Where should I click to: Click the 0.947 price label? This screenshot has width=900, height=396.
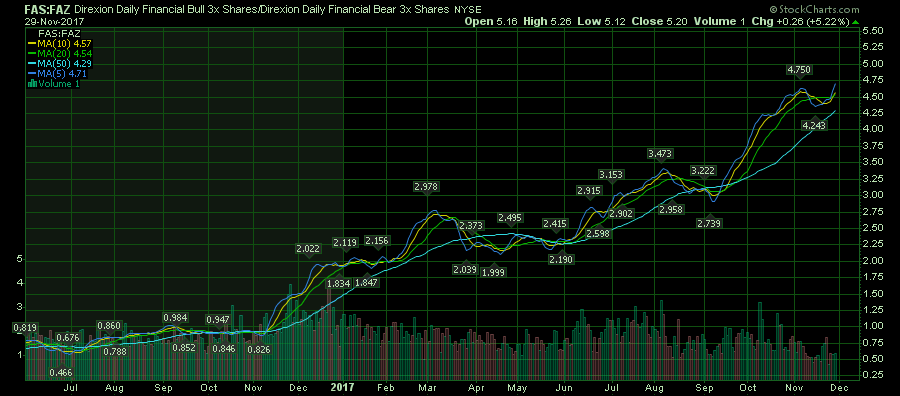click(218, 319)
